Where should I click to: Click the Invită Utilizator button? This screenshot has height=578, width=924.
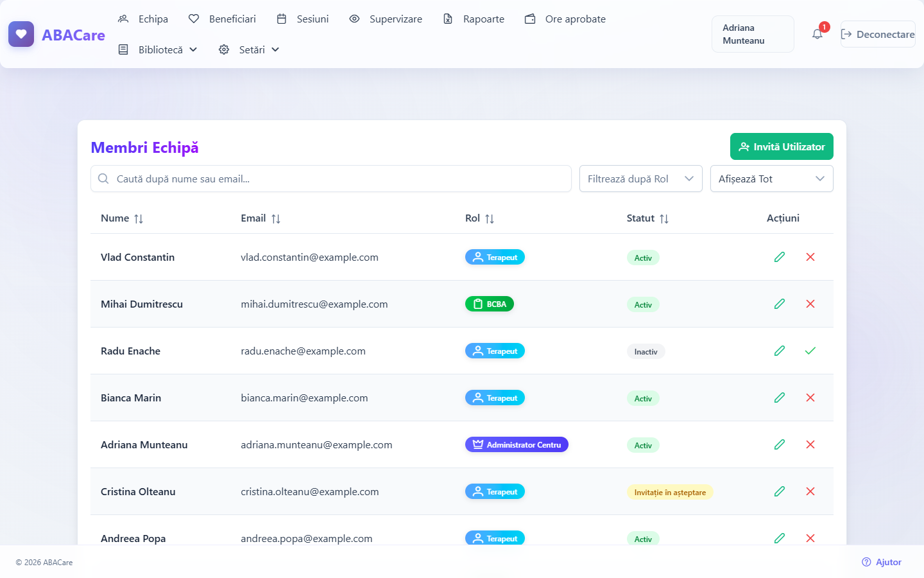(x=782, y=146)
